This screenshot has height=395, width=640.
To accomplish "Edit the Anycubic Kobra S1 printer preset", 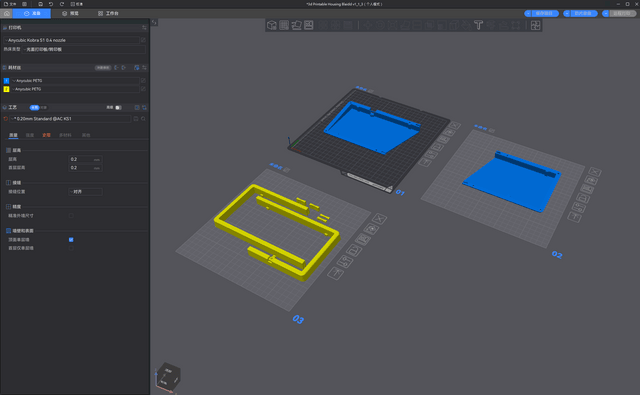I will coord(143,40).
